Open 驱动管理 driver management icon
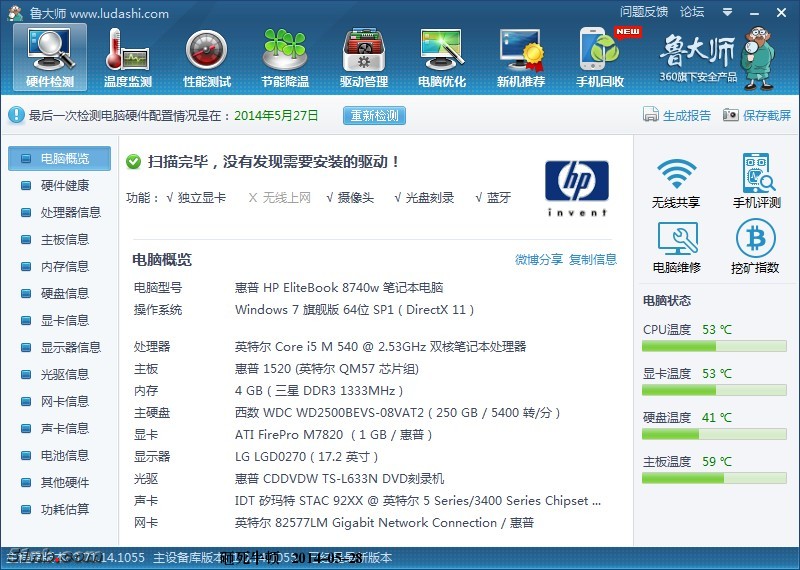Screen dimensions: 800x570 pos(363,50)
